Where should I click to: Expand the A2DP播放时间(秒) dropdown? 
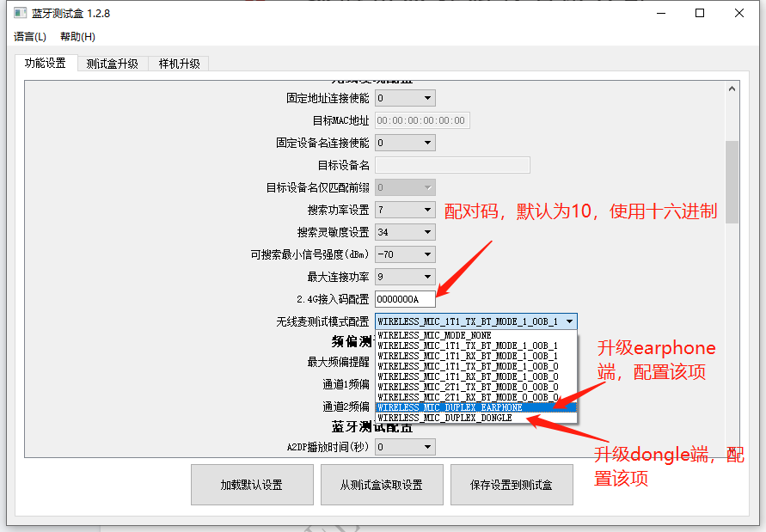[405, 447]
